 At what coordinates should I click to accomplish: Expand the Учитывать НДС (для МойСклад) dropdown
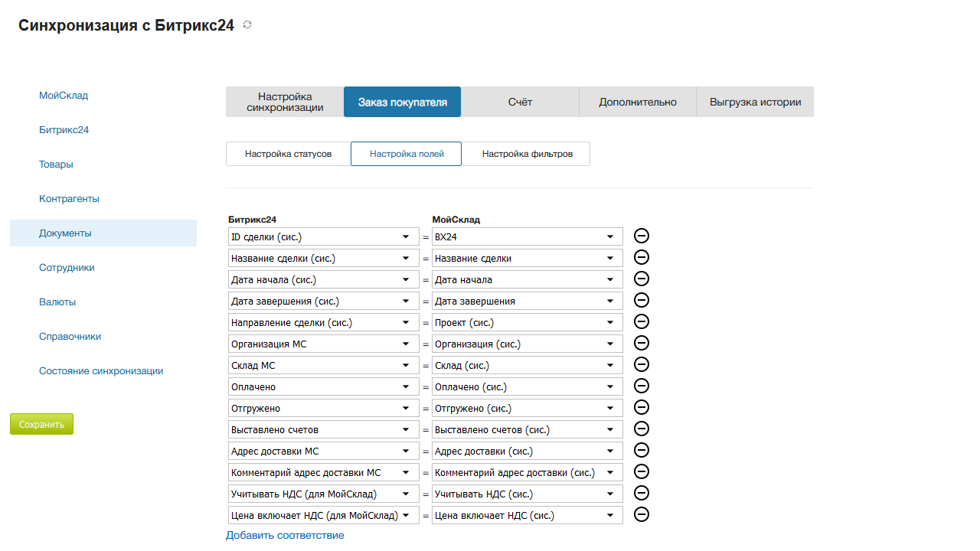point(323,494)
